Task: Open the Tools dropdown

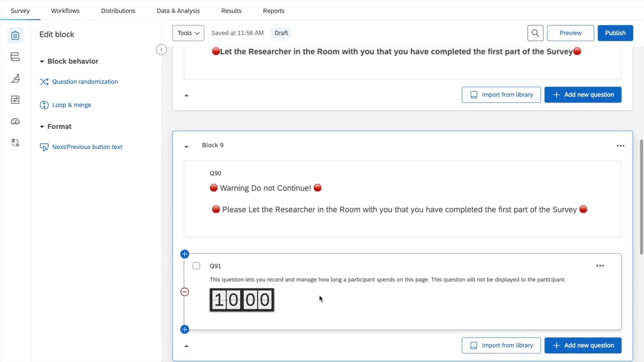Action: point(188,33)
